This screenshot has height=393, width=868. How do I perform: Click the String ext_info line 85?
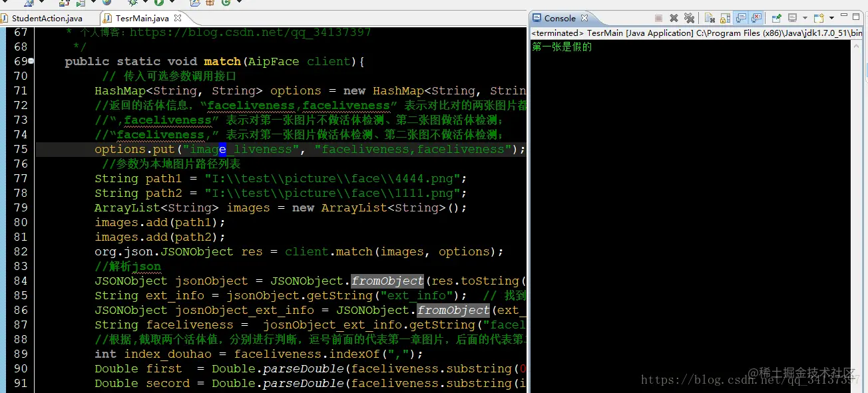(x=310, y=295)
